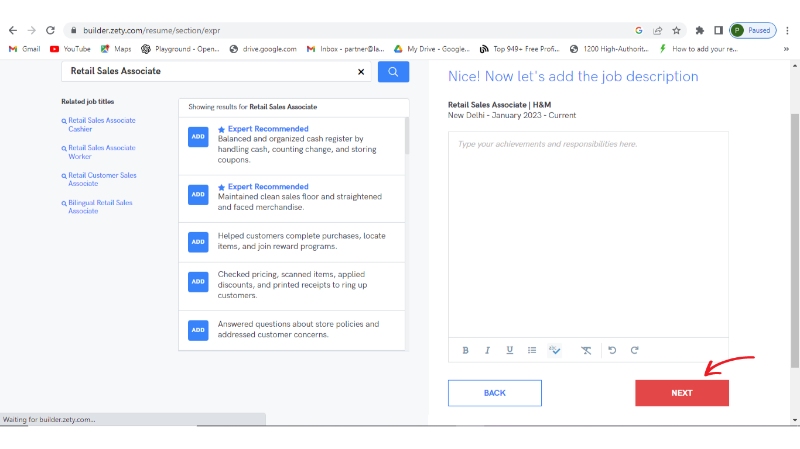
Task: Click the blue search magnifier button
Action: [x=393, y=72]
